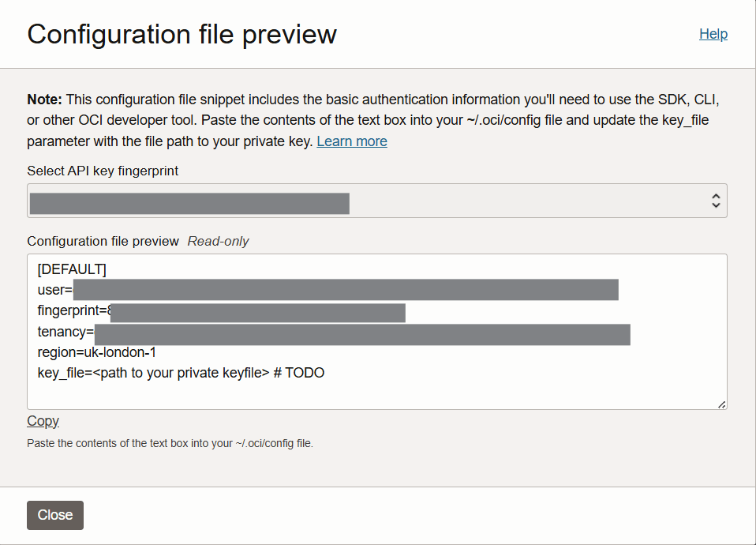Open the Help link

[x=713, y=34]
